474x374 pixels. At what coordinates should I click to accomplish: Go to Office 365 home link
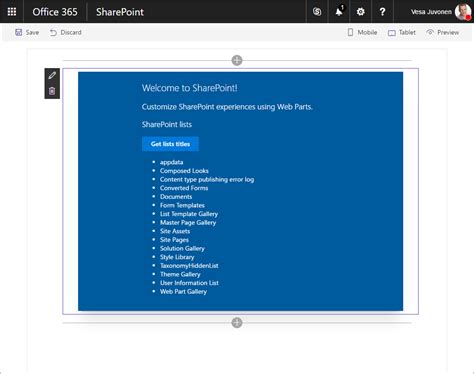click(55, 12)
